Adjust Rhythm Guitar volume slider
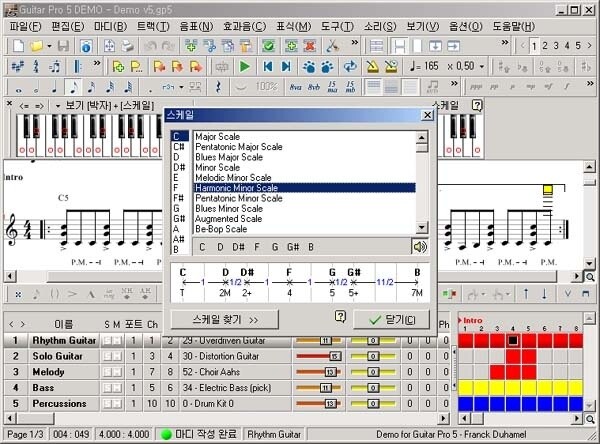The image size is (600, 444). click(318, 340)
